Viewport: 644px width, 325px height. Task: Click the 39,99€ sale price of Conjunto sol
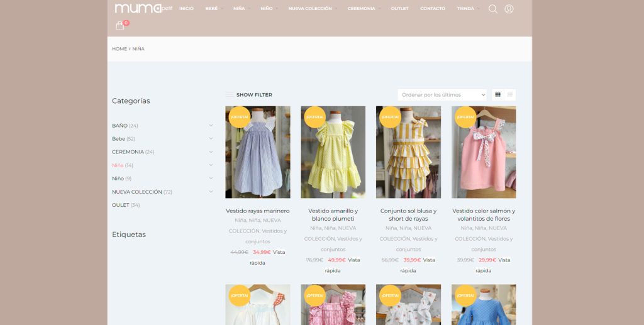coord(412,260)
